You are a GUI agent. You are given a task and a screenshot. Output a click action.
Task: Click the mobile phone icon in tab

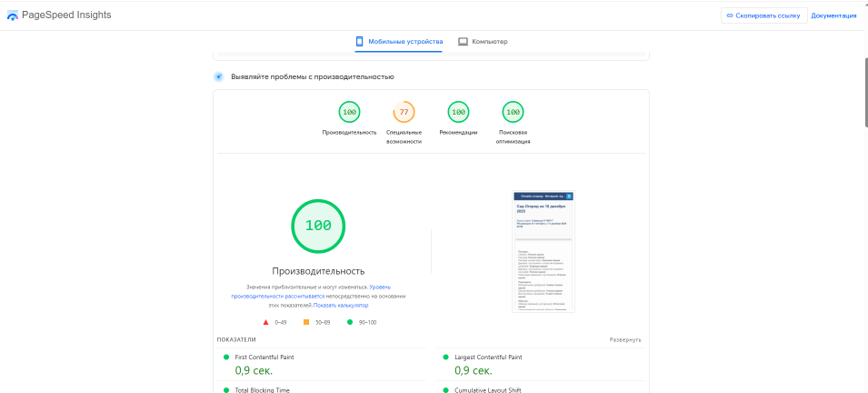point(359,42)
